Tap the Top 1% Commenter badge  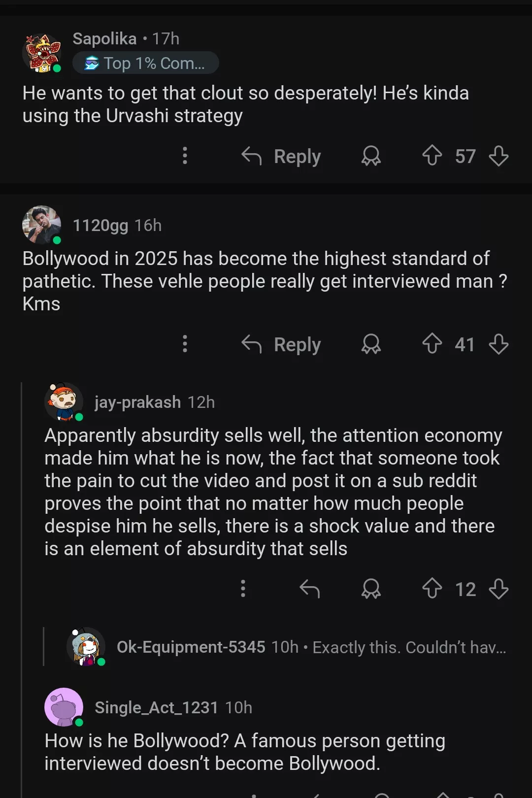pos(146,63)
